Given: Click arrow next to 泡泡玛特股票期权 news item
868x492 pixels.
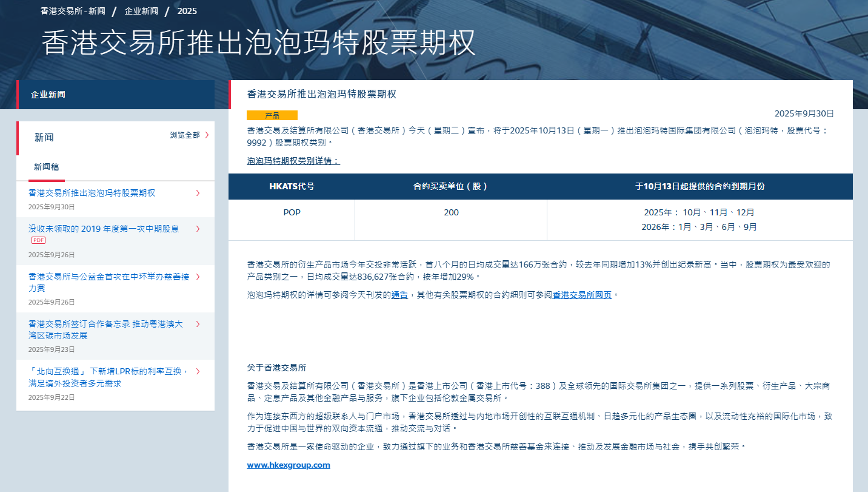Looking at the screenshot, I should tap(198, 193).
